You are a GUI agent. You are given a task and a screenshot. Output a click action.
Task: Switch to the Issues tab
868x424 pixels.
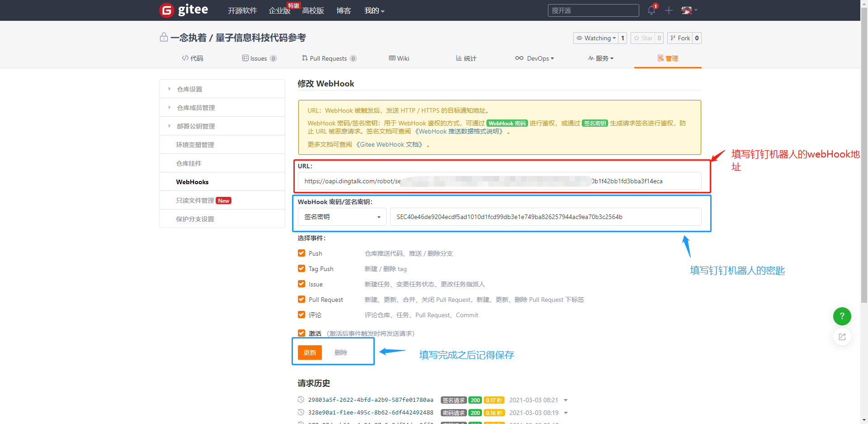[259, 58]
